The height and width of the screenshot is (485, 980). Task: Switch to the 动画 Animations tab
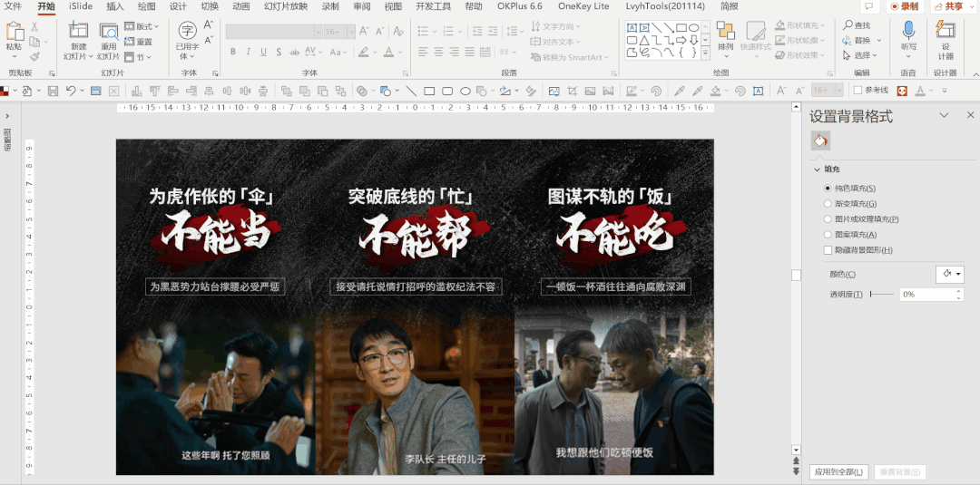pyautogui.click(x=241, y=7)
